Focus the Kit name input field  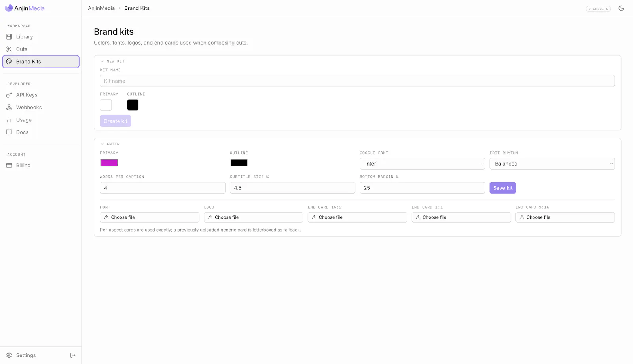click(357, 81)
